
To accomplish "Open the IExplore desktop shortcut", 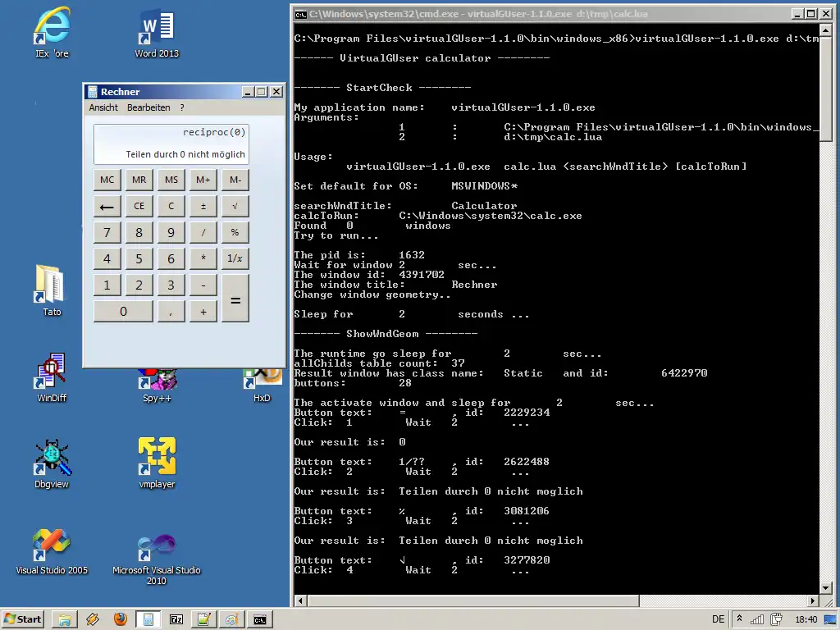I will pyautogui.click(x=52, y=31).
